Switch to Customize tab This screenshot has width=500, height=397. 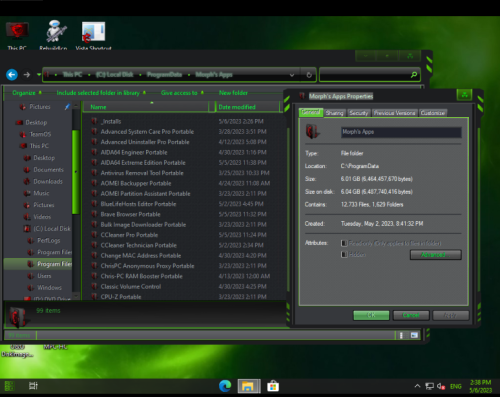[x=433, y=113]
